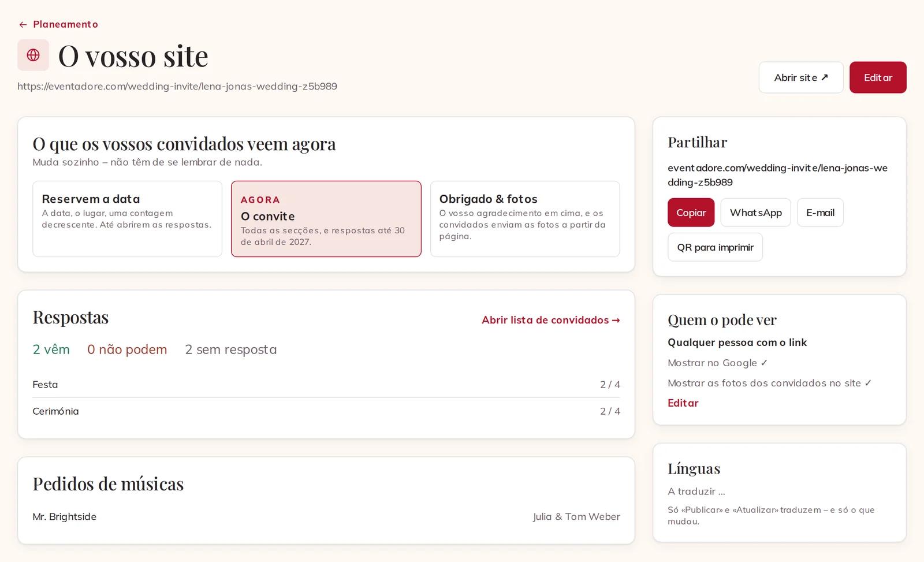Open the site with Abrir site button

click(x=801, y=77)
